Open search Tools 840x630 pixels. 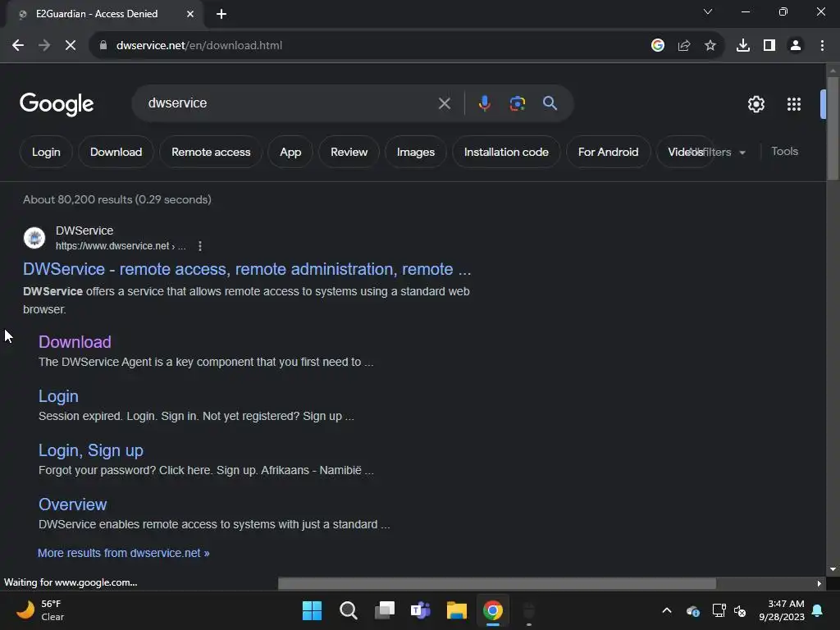pos(785,152)
